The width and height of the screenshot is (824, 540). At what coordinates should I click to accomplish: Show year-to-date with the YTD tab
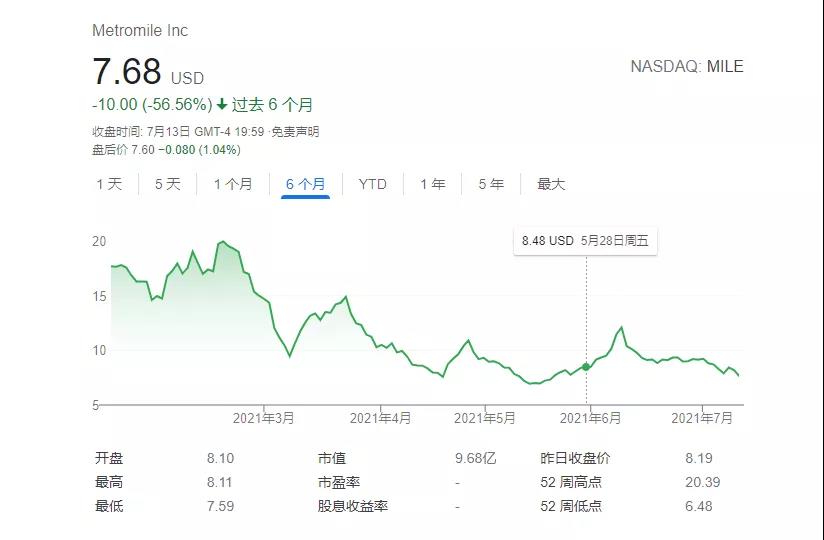(x=372, y=184)
